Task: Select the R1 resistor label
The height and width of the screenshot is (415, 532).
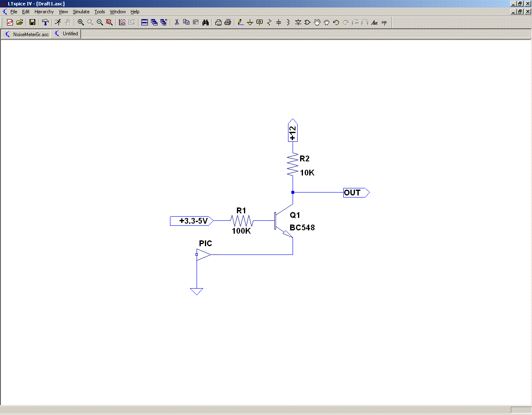Action: coord(241,211)
